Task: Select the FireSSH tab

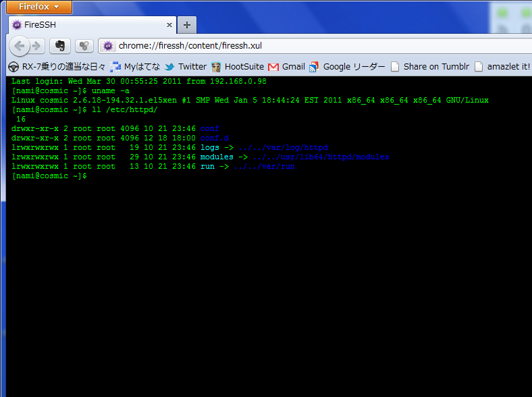Action: (92, 25)
